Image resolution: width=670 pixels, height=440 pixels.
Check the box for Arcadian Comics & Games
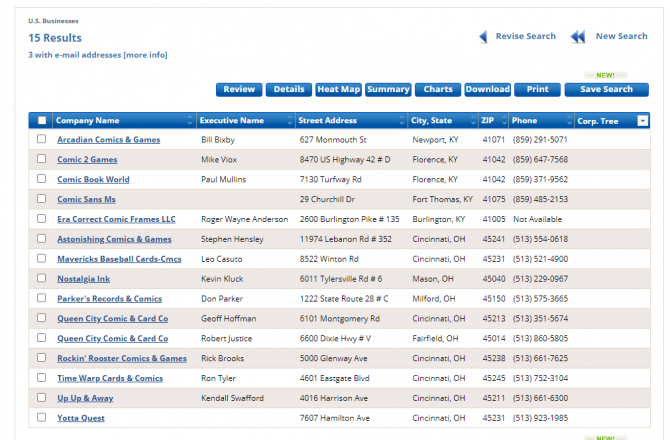click(x=41, y=139)
